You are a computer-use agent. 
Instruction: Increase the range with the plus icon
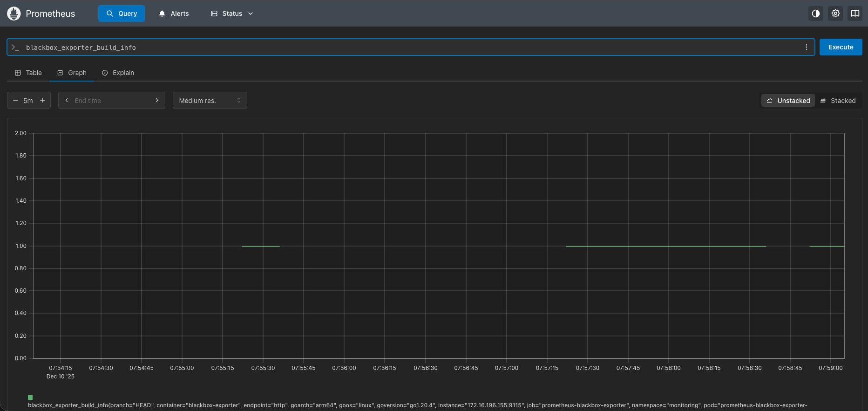coord(42,100)
